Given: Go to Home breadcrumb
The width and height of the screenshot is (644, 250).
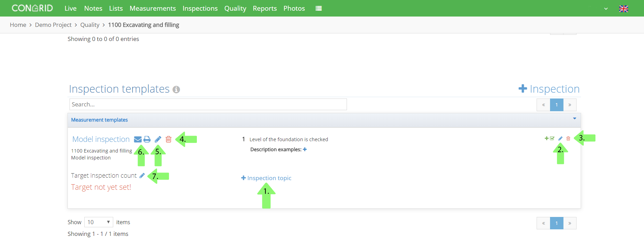Looking at the screenshot, I should point(18,25).
